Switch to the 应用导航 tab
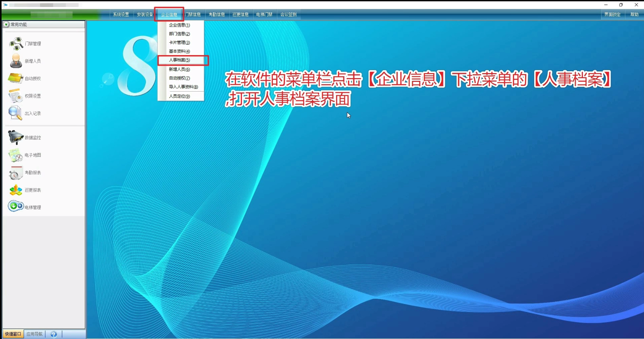This screenshot has width=644, height=339. [x=34, y=334]
